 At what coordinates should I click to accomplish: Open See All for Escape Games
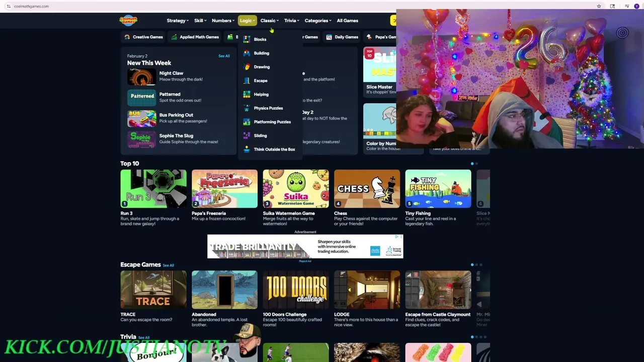point(168,265)
